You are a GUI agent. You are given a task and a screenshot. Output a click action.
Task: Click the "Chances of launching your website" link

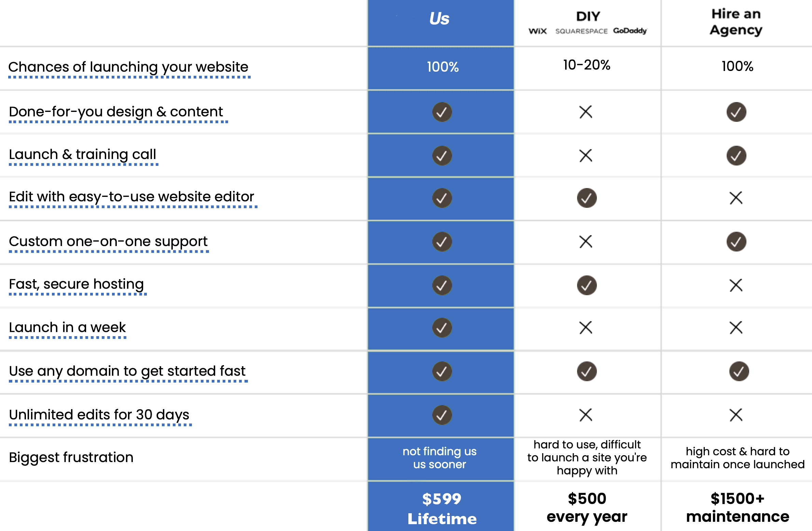[128, 67]
